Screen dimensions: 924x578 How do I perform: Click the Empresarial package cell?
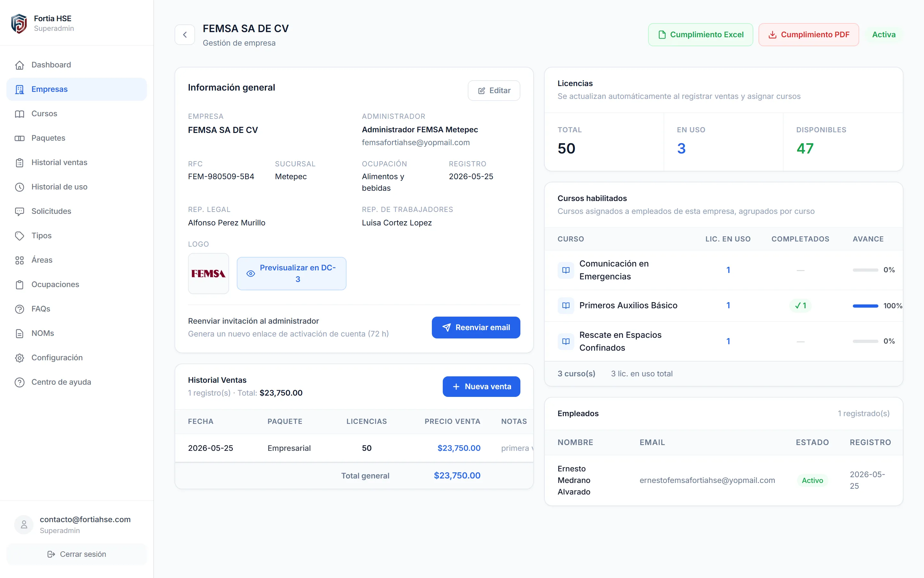[289, 448]
